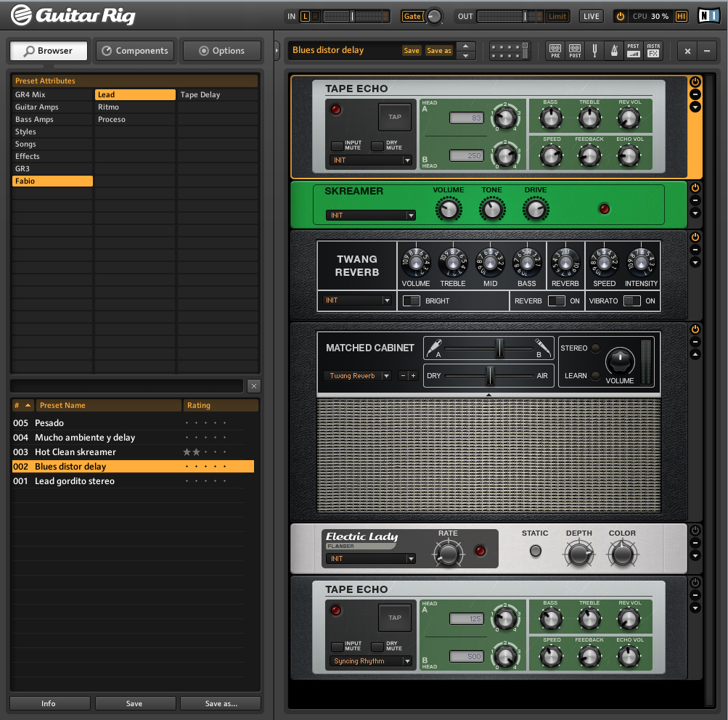Select the Guitar Amps preset attribute

point(52,107)
